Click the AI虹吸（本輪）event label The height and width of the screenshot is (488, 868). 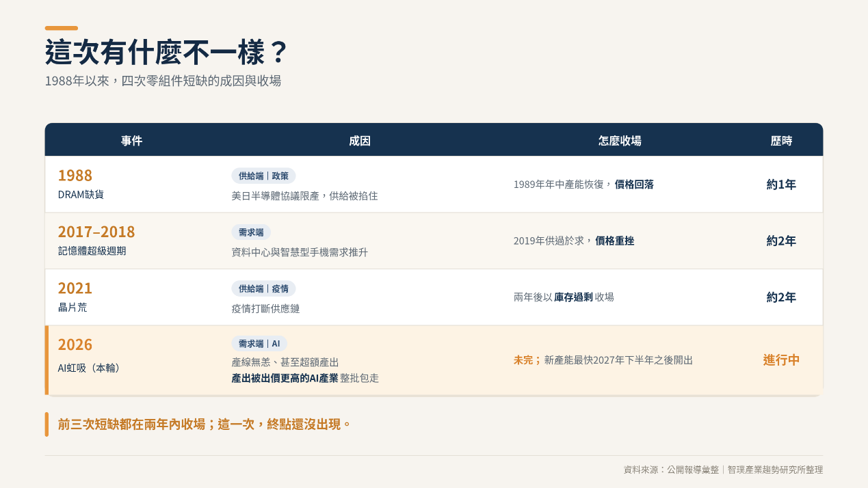[x=89, y=368]
